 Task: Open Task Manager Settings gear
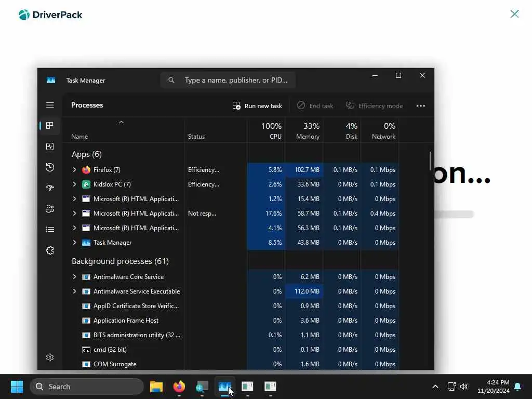coord(50,357)
